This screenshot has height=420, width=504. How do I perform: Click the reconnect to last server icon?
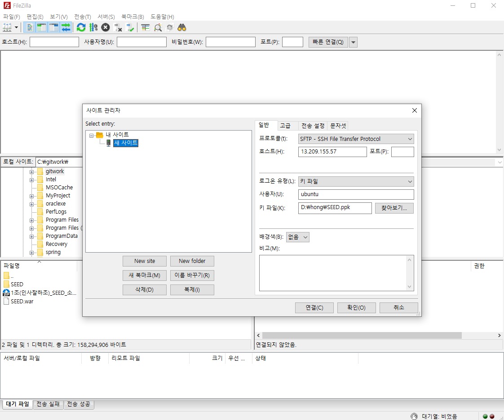tap(130, 28)
